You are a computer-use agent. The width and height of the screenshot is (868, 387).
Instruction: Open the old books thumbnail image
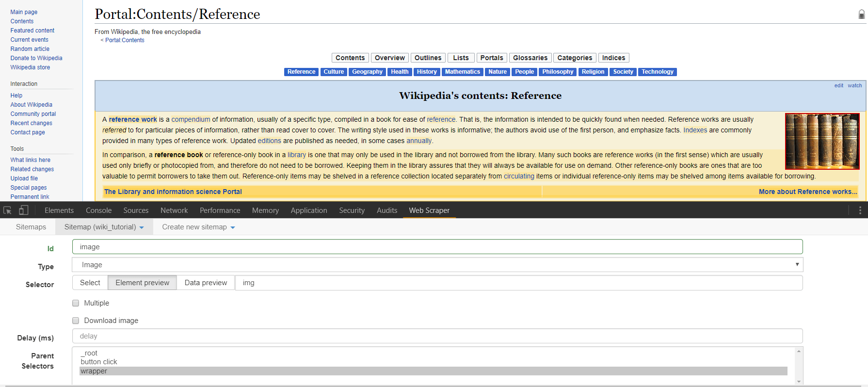pyautogui.click(x=822, y=141)
